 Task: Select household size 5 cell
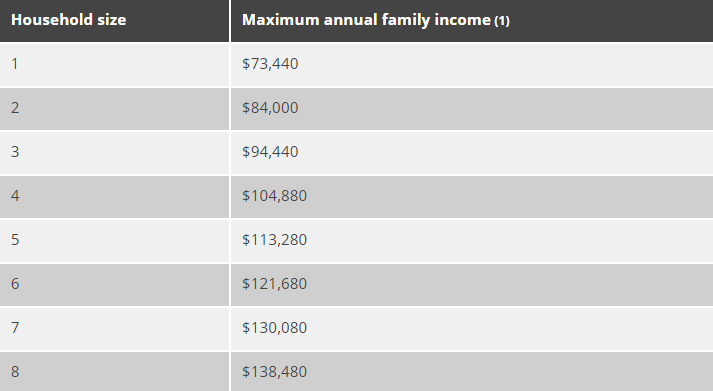(114, 241)
